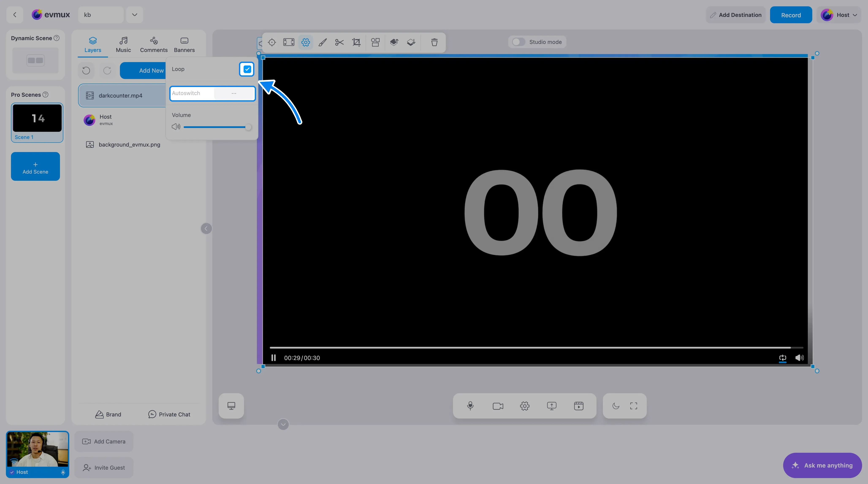
Task: Click the volume speaker icon in popup
Action: click(x=176, y=127)
